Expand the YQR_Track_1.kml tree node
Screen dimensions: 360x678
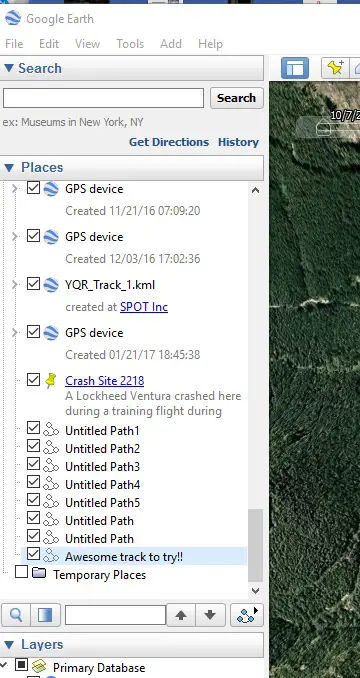[x=15, y=284]
